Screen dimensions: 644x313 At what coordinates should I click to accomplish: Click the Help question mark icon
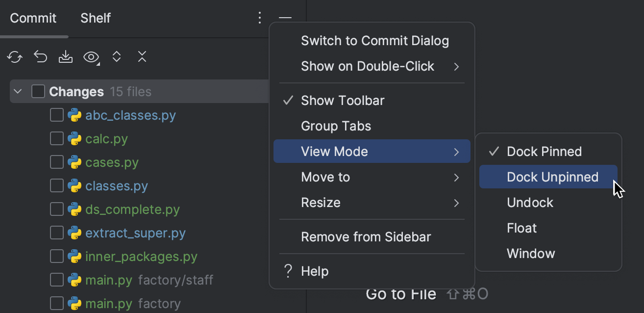click(287, 271)
